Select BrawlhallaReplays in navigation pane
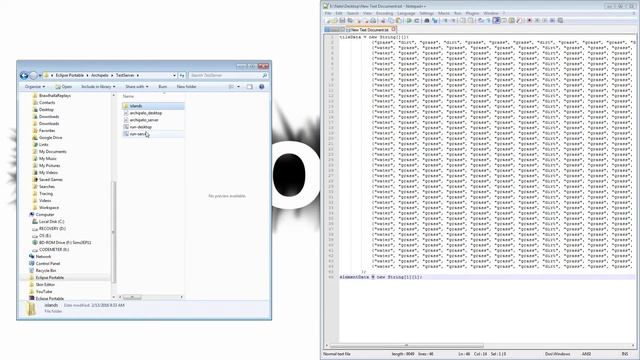640x360 pixels. (x=55, y=96)
